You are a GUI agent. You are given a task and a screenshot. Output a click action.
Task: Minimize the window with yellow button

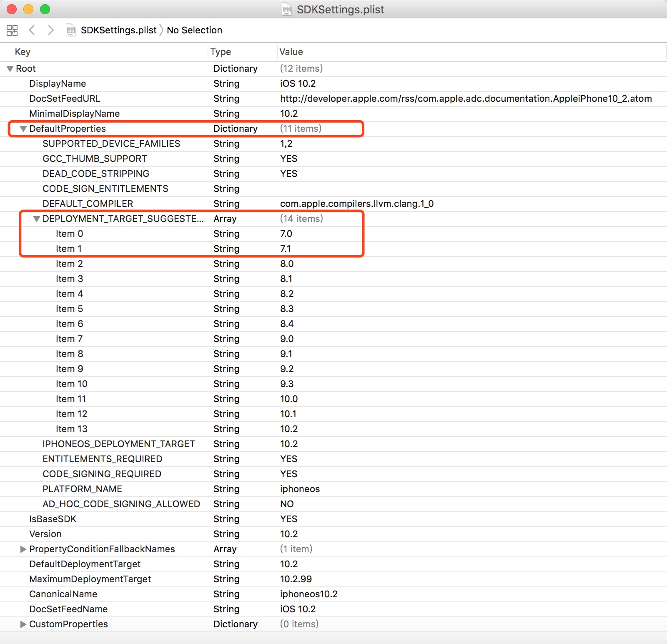coord(28,9)
